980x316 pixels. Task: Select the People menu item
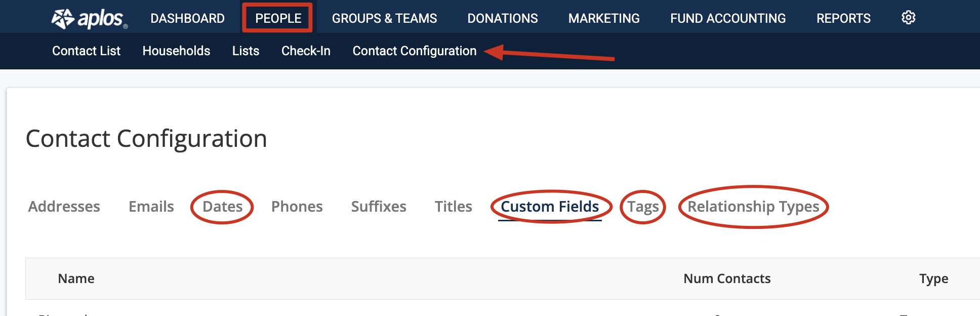point(278,18)
